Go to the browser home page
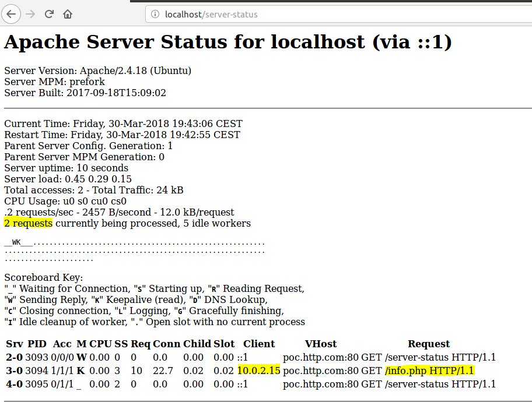This screenshot has width=532, height=402. (68, 14)
